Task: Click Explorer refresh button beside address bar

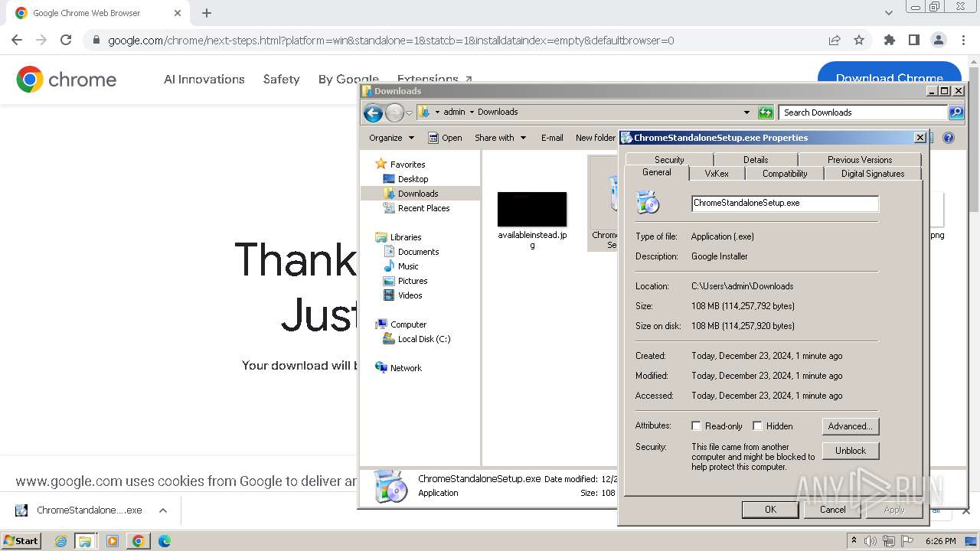Action: click(766, 112)
